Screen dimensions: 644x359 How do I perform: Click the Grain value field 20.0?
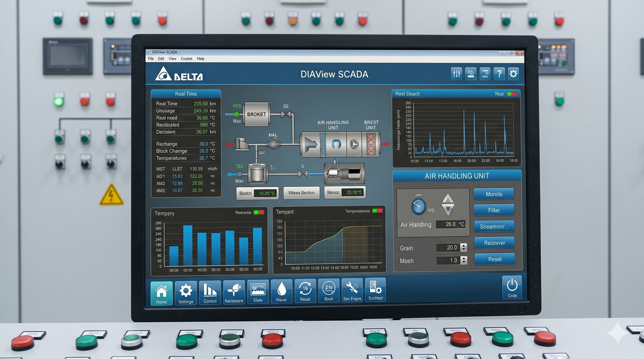pyautogui.click(x=448, y=248)
